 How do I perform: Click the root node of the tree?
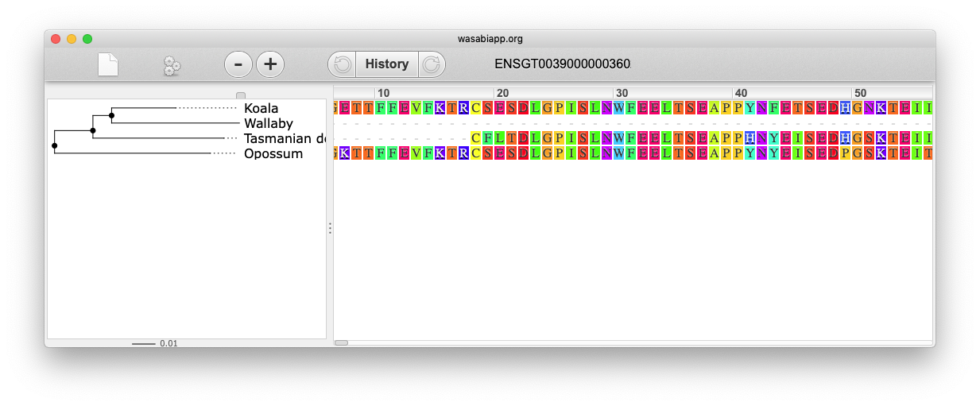pos(54,145)
